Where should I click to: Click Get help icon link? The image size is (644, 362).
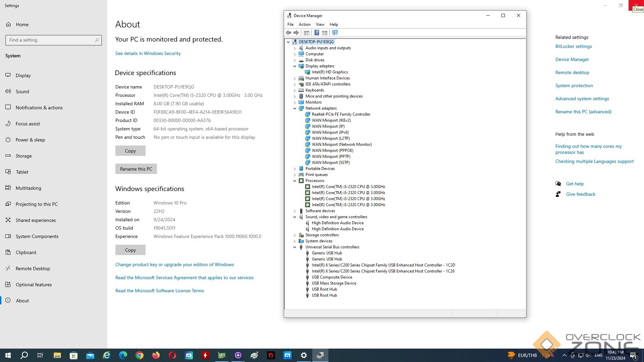coord(558,184)
